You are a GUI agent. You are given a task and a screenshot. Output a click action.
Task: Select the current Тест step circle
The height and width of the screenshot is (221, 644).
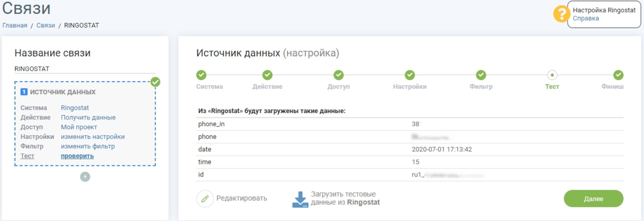(552, 75)
